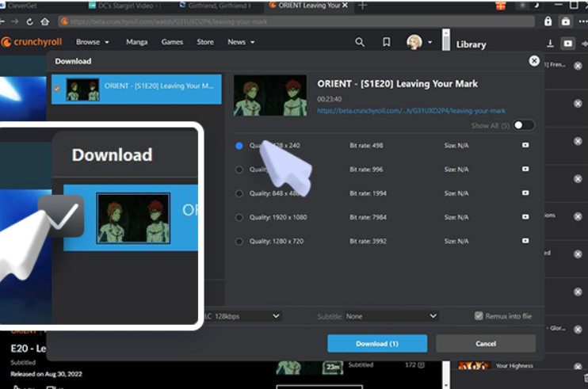588x389 pixels.
Task: Select the 1280 x 720 quality option
Action: click(x=239, y=241)
